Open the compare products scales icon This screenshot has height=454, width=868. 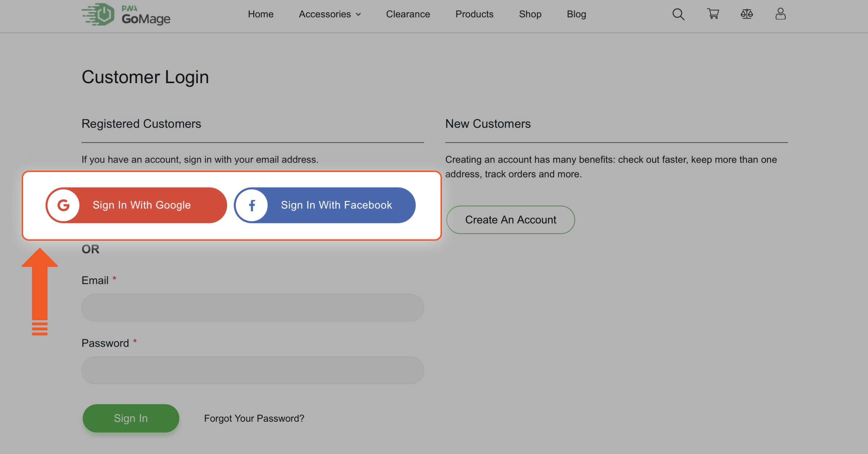[746, 14]
